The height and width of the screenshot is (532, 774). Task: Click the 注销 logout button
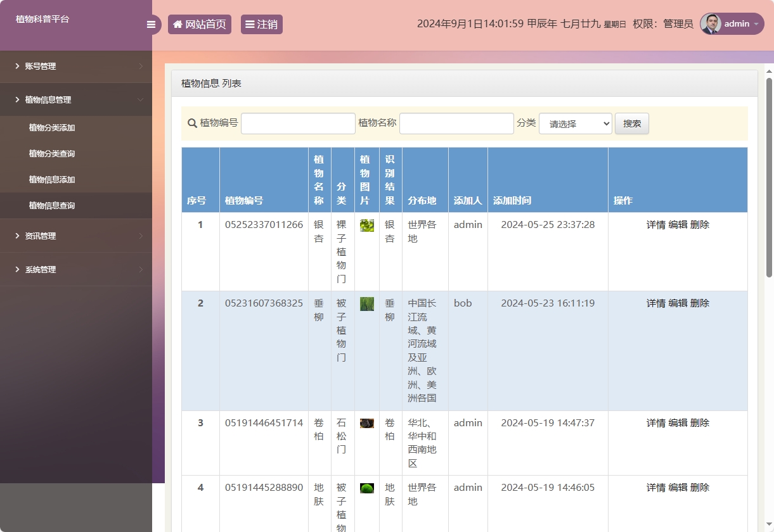pos(261,25)
